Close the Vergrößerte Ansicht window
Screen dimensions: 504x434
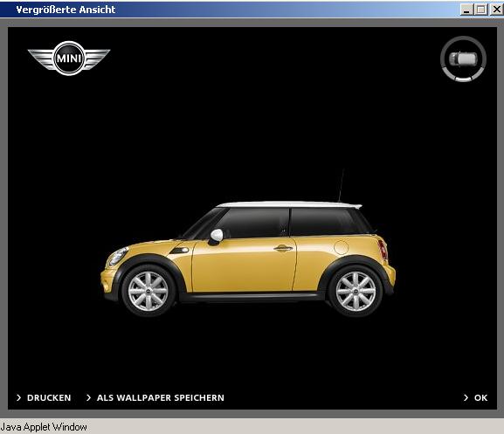pyautogui.click(x=496, y=10)
